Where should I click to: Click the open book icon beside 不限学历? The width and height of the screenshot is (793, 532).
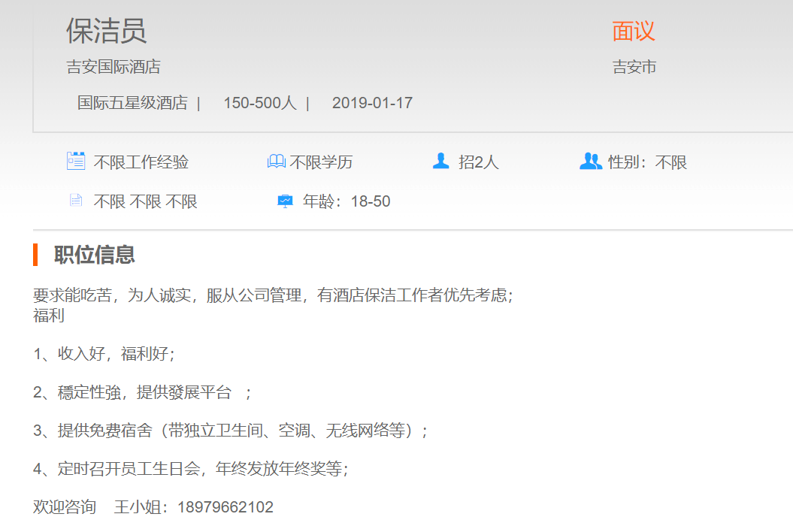(276, 162)
